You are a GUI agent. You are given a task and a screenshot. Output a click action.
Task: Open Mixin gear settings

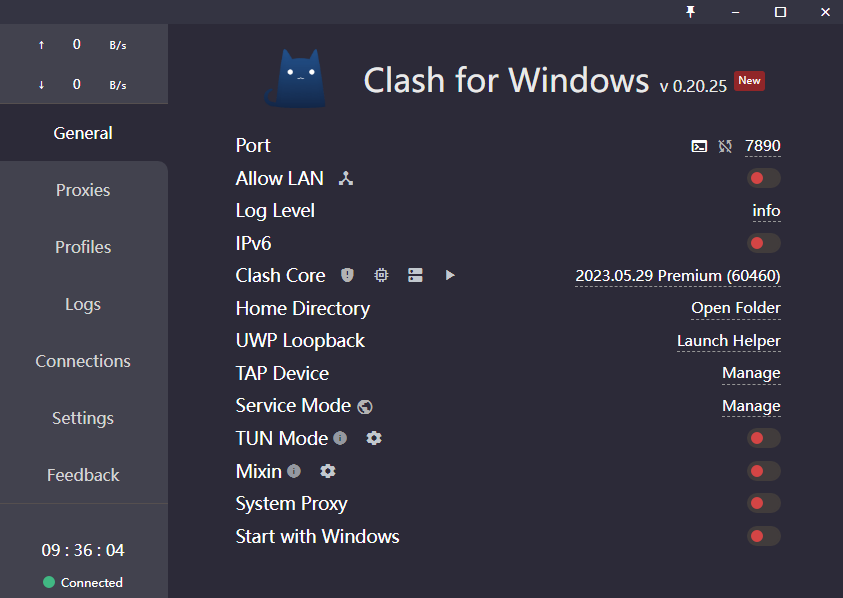click(327, 471)
